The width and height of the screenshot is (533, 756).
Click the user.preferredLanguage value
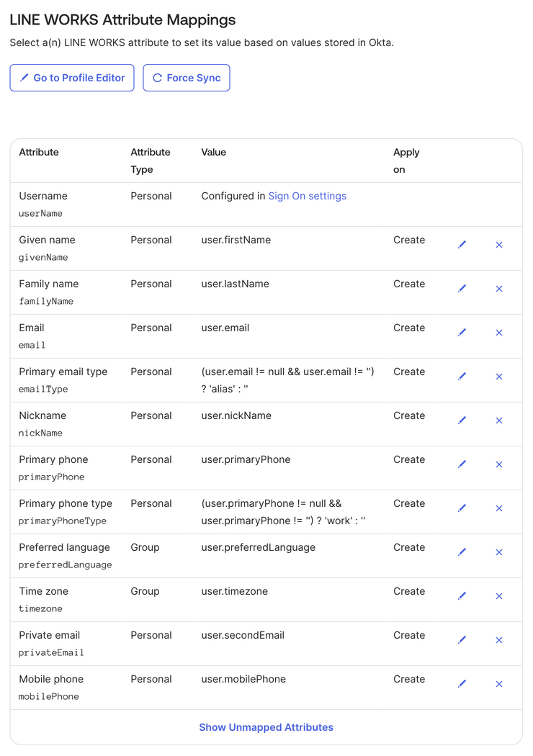click(x=258, y=547)
